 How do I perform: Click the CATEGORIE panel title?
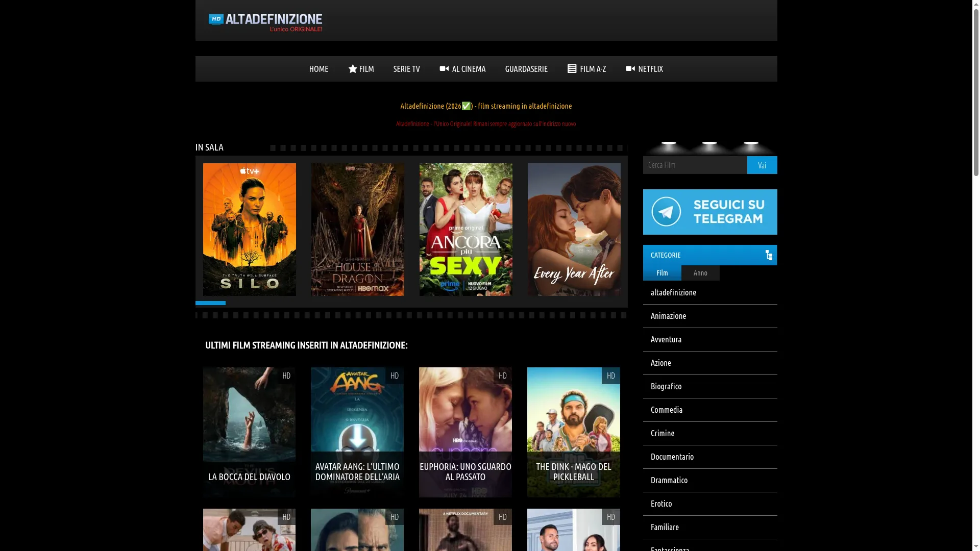[x=666, y=255]
